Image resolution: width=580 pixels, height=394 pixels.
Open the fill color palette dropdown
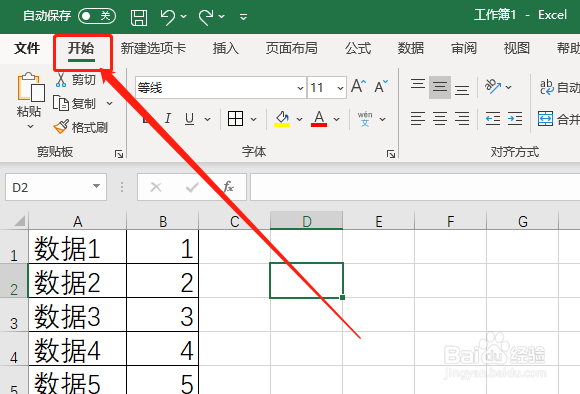[x=299, y=119]
